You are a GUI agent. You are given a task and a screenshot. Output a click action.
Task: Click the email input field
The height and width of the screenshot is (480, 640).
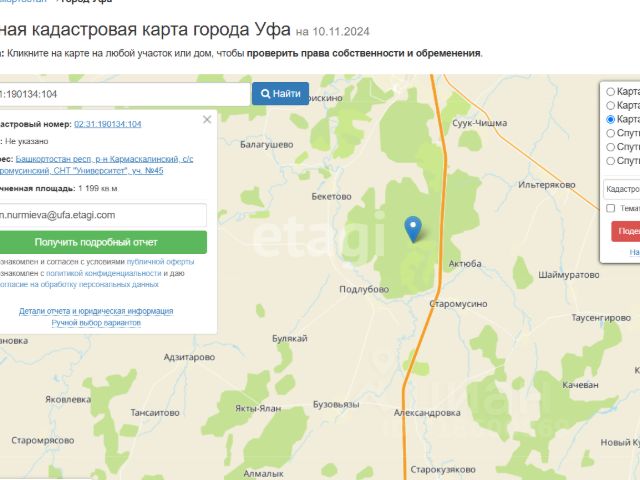point(102,215)
